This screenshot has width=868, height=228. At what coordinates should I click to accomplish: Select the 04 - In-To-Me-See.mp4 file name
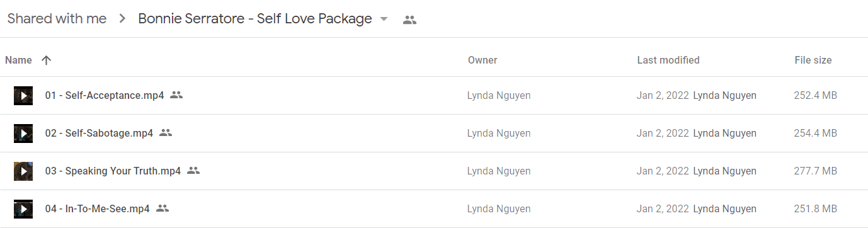(98, 209)
